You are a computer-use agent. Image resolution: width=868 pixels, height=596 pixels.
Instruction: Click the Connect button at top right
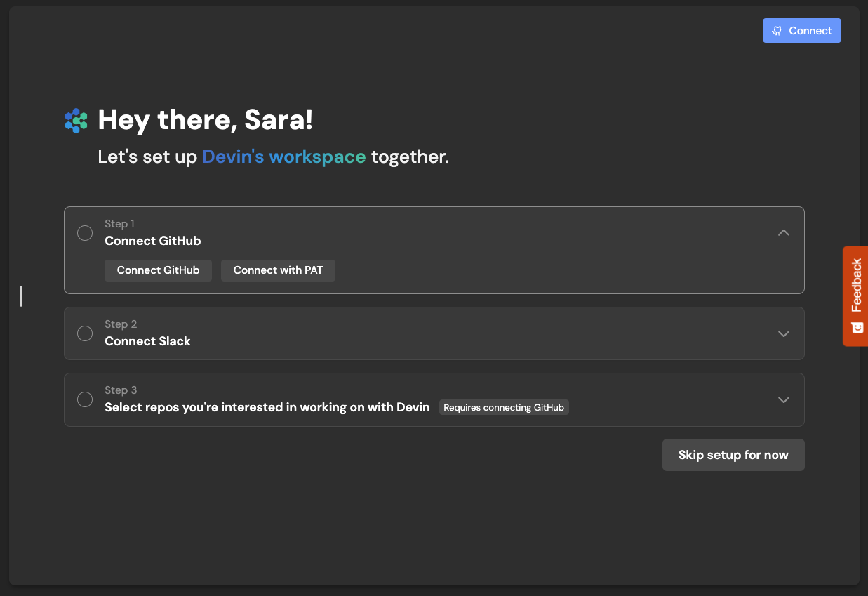pos(802,31)
